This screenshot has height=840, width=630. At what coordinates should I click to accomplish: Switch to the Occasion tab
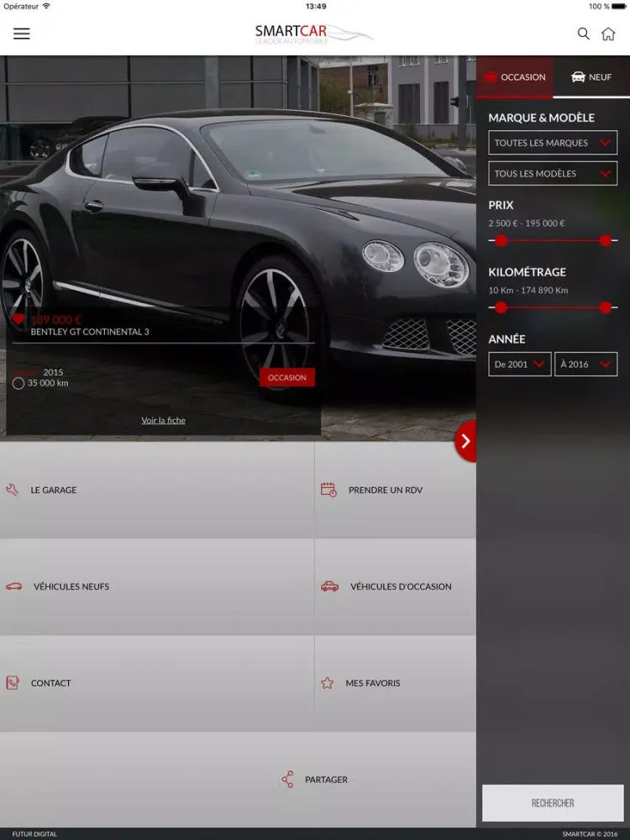tap(515, 77)
